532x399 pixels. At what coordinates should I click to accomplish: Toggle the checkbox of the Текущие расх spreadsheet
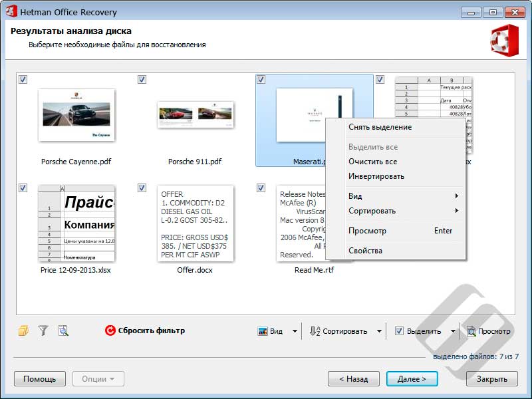point(380,79)
